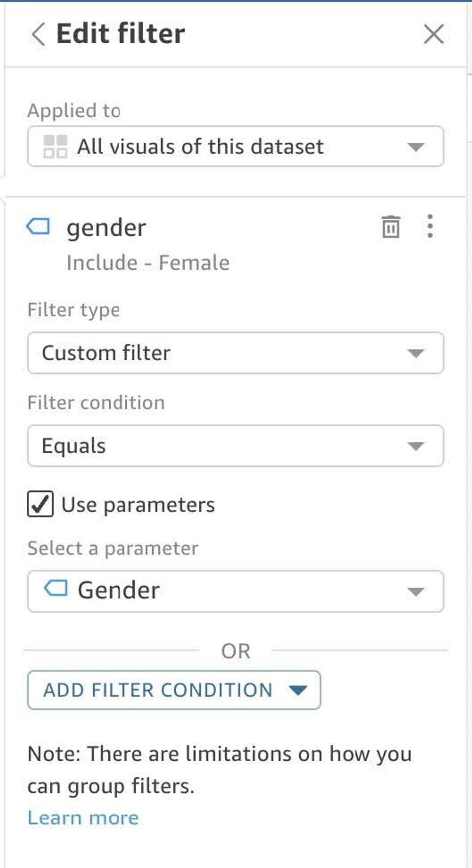Click the ADD FILTER CONDITION caret arrow
The height and width of the screenshot is (868, 472).
(298, 690)
